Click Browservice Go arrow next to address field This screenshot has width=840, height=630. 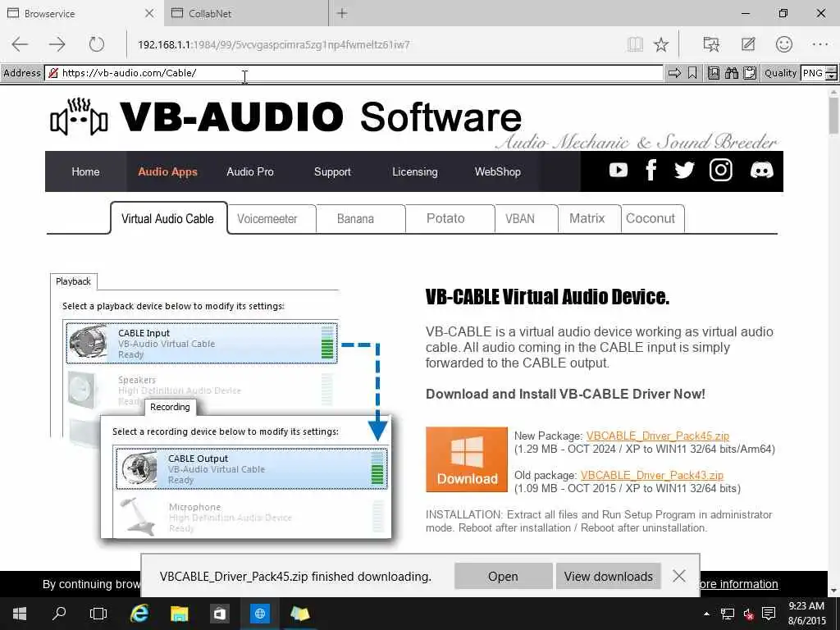click(x=674, y=73)
